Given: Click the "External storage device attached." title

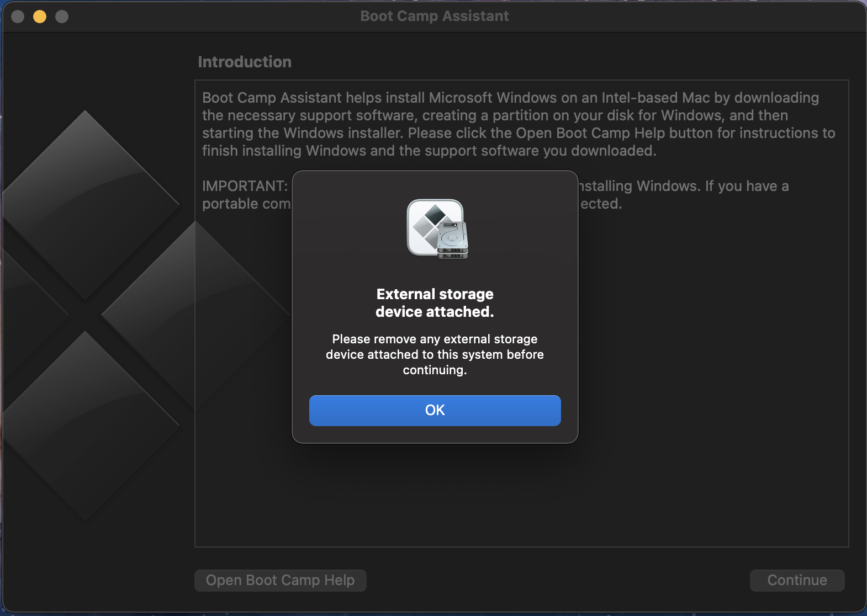Looking at the screenshot, I should 435,302.
